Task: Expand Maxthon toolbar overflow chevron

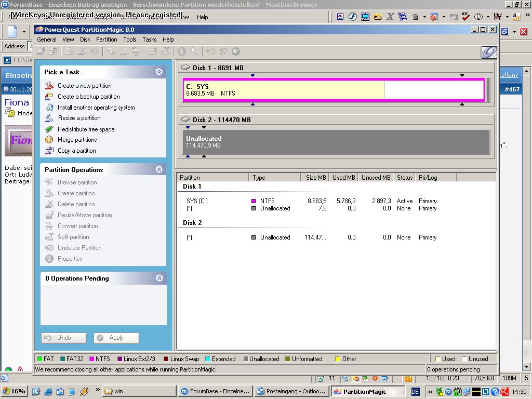Action: pyautogui.click(x=528, y=15)
